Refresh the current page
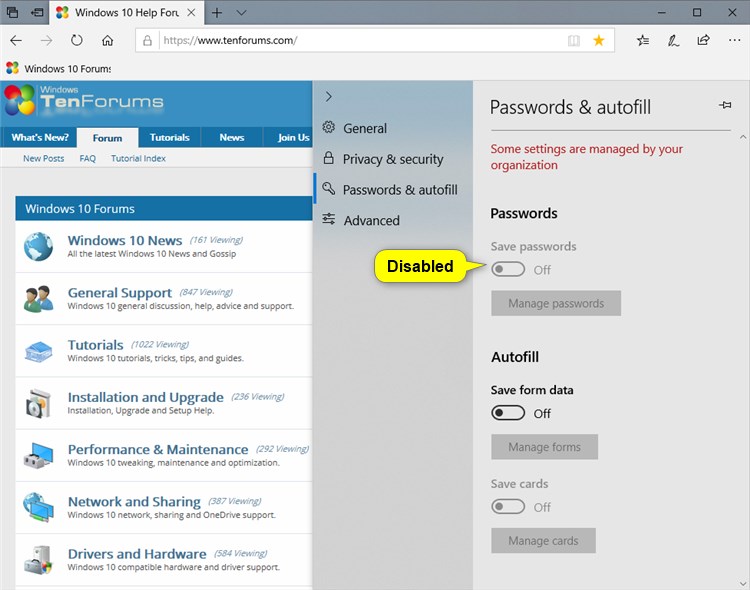The image size is (750, 590). click(77, 40)
